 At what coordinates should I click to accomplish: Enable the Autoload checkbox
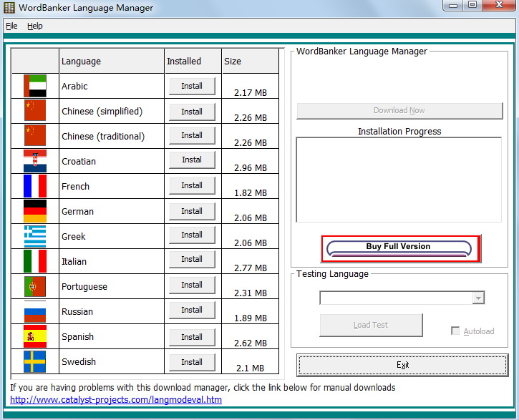click(455, 331)
